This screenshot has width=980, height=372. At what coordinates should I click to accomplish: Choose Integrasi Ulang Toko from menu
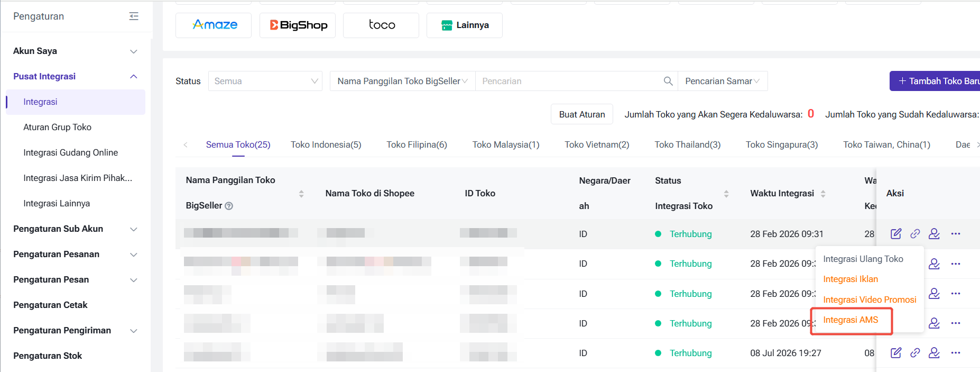point(863,259)
